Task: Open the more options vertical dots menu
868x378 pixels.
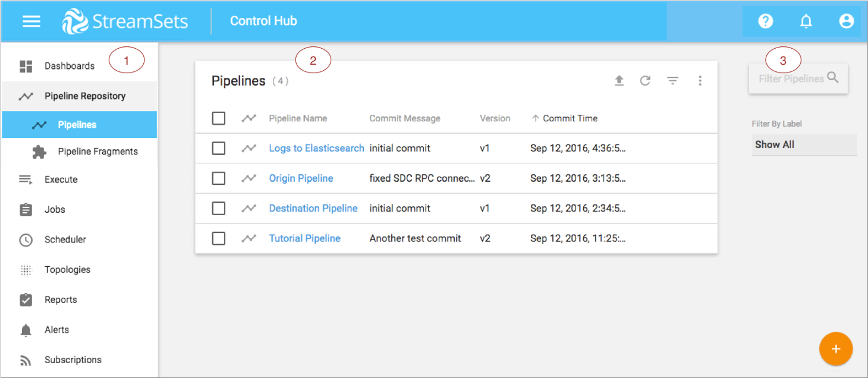Action: tap(700, 81)
